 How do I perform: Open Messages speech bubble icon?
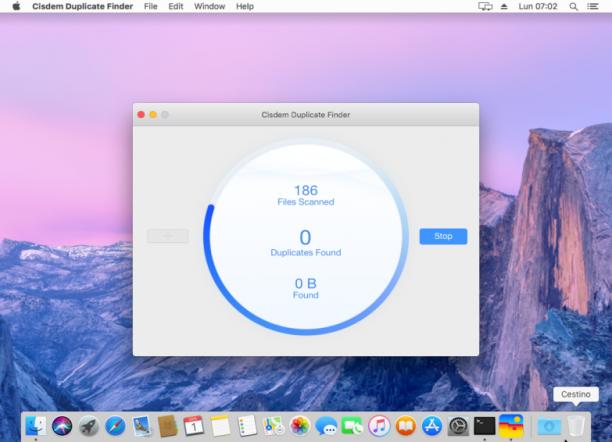pyautogui.click(x=326, y=426)
